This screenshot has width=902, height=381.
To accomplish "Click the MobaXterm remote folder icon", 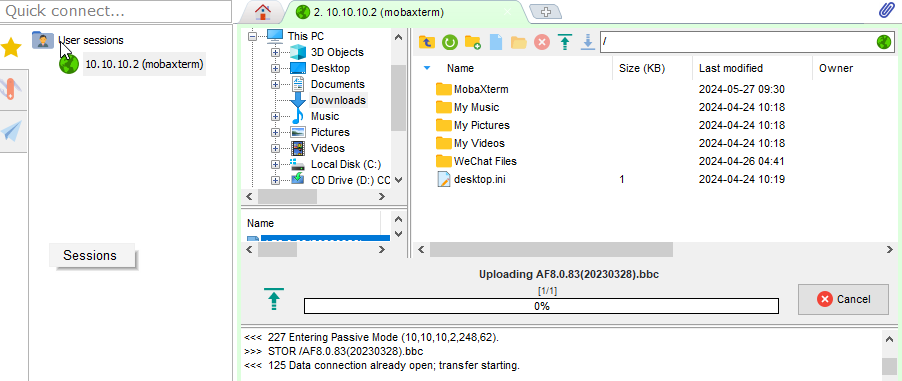I will click(x=444, y=89).
